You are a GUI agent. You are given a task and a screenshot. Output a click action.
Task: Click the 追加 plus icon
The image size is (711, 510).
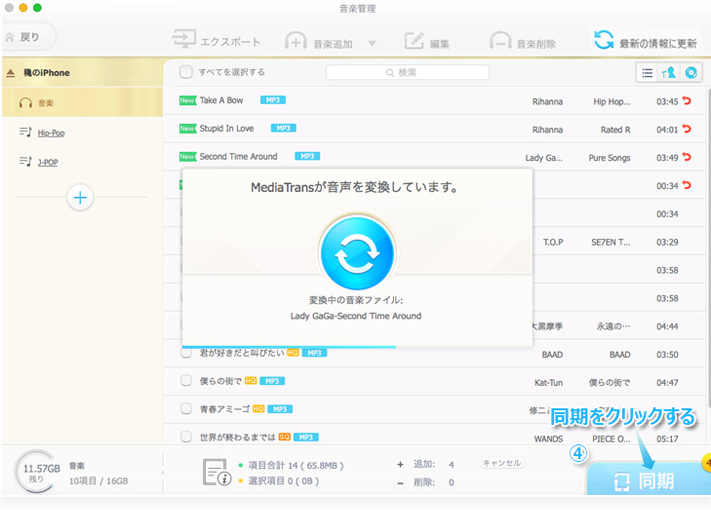click(x=400, y=465)
